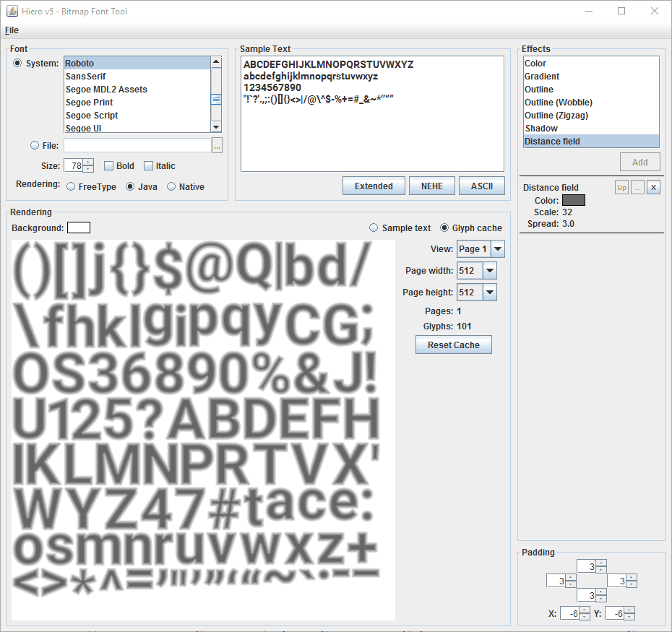Select Shadow in the Effects list
672x632 pixels.
(x=541, y=129)
